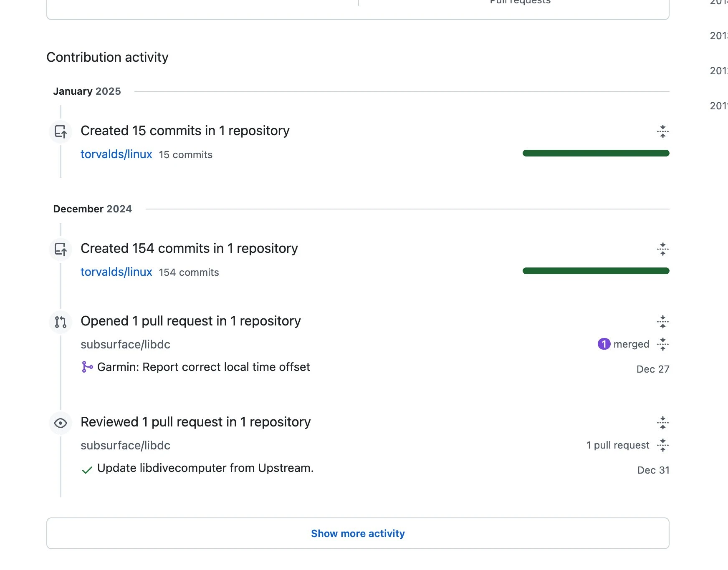
Task: Collapse the reviewed subsurface/libdc pull request list
Action: [x=662, y=445]
